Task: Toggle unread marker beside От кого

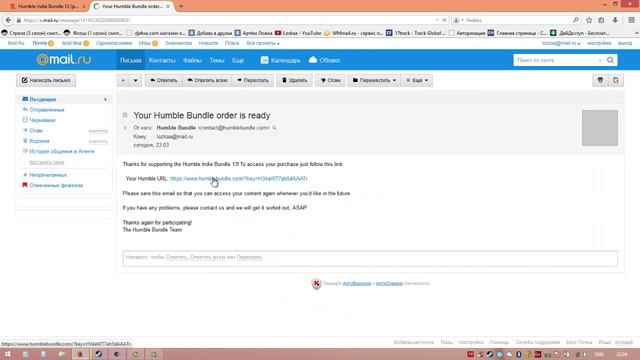Action: click(x=125, y=128)
